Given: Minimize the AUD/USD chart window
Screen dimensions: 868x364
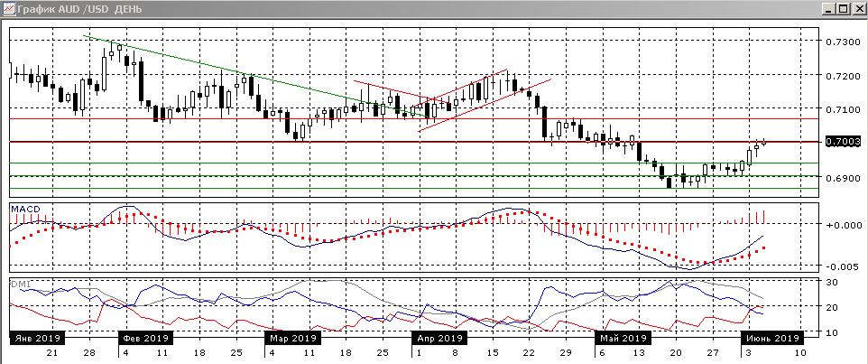Looking at the screenshot, I should (x=827, y=8).
